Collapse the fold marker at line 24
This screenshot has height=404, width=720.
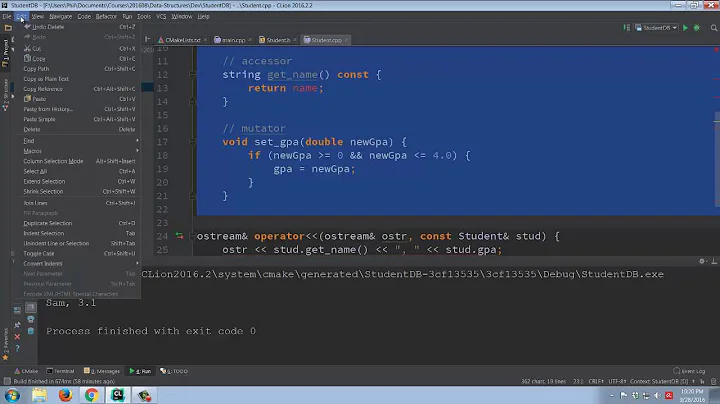pos(192,236)
